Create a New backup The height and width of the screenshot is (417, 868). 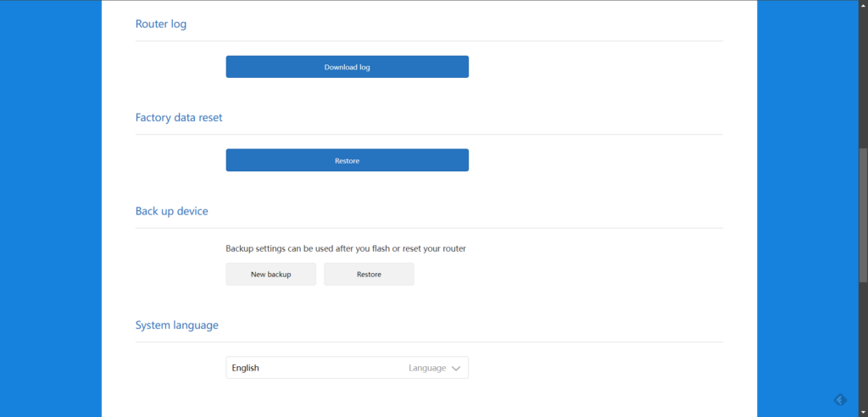[270, 275]
